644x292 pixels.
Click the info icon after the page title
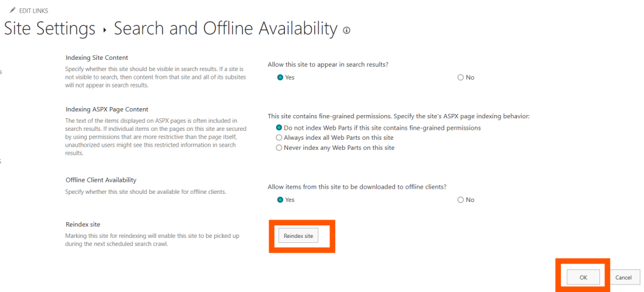pyautogui.click(x=347, y=30)
